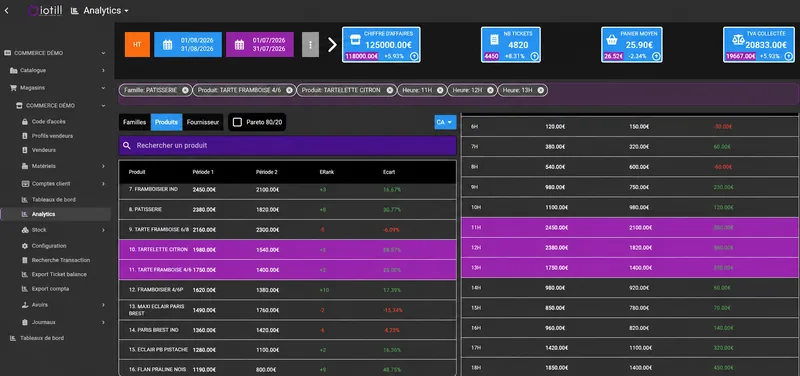Click the magnifier icon in product search

pyautogui.click(x=127, y=145)
